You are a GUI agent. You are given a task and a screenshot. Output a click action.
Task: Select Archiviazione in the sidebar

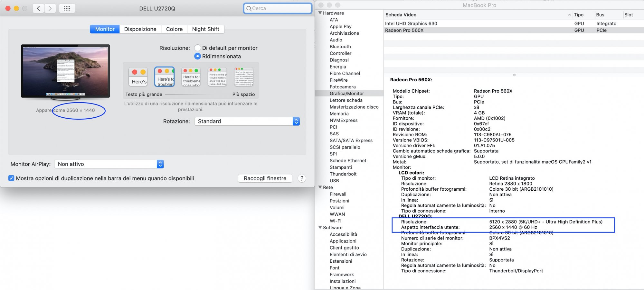click(344, 33)
